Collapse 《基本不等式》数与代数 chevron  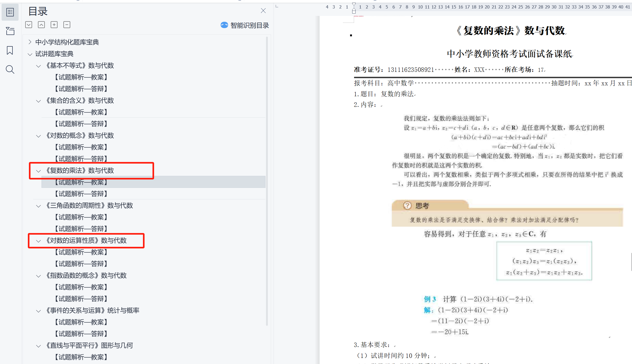(x=38, y=66)
